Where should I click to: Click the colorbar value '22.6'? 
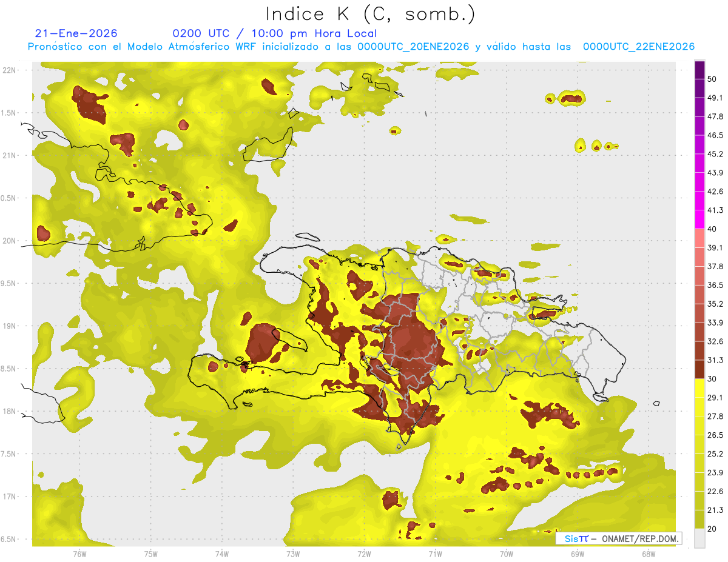(715, 492)
